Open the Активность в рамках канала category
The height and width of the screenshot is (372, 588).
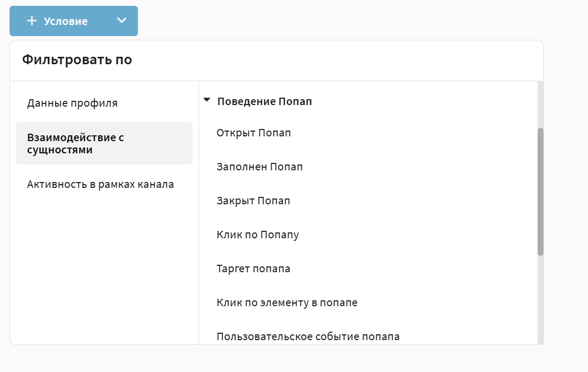(x=100, y=185)
